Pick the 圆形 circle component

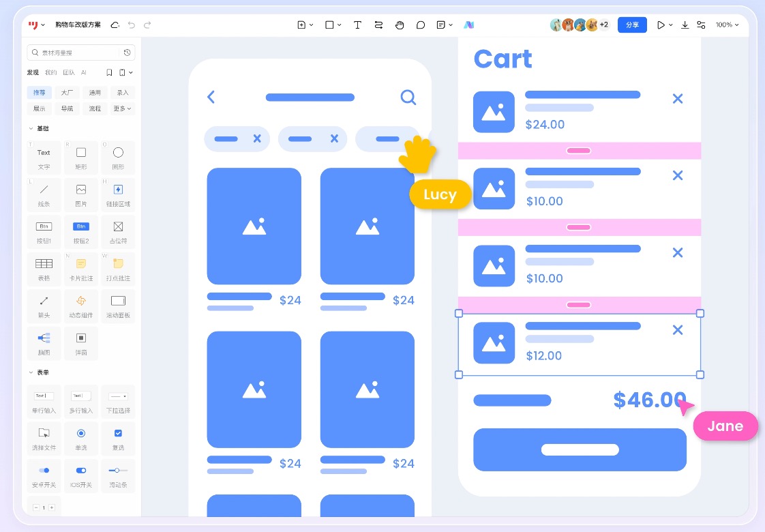pyautogui.click(x=118, y=158)
